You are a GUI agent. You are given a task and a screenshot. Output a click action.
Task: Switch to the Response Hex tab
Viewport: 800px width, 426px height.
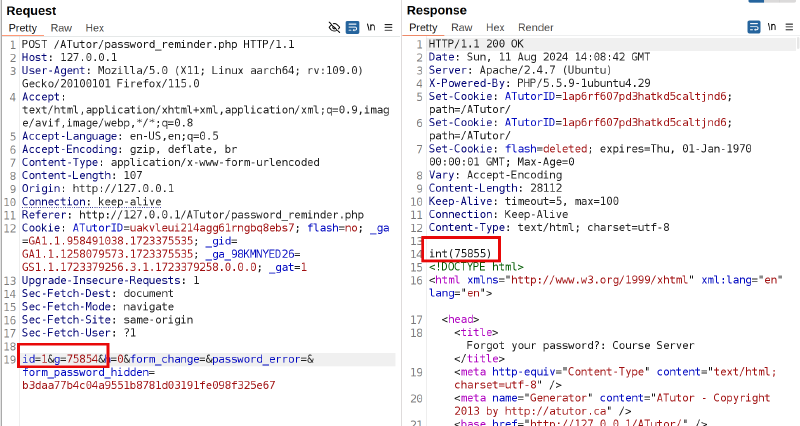click(495, 28)
